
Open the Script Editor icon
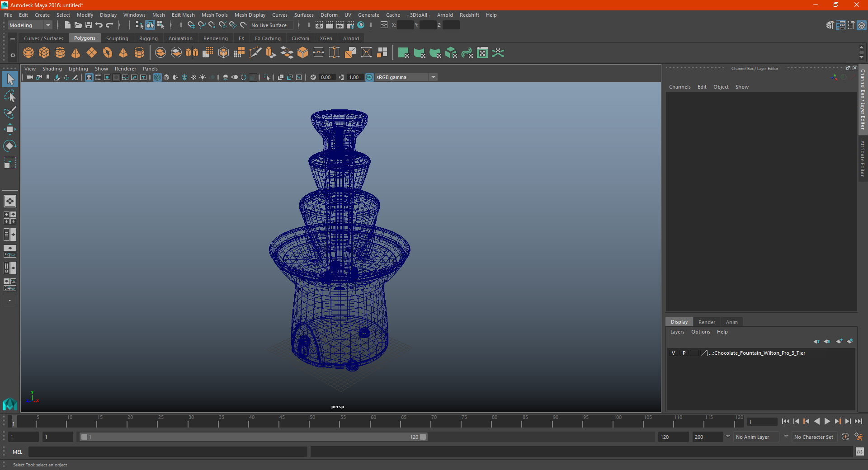(859, 452)
